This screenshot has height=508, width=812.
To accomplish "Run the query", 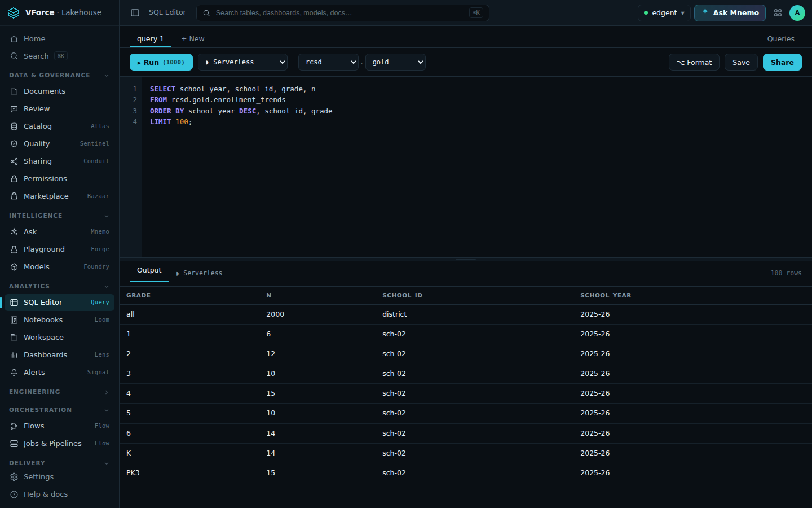I will [x=161, y=62].
